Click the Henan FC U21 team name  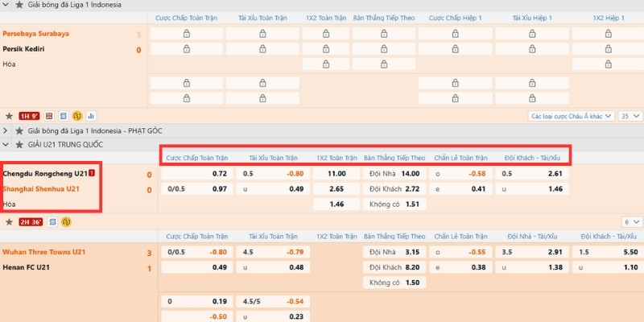[x=27, y=267]
